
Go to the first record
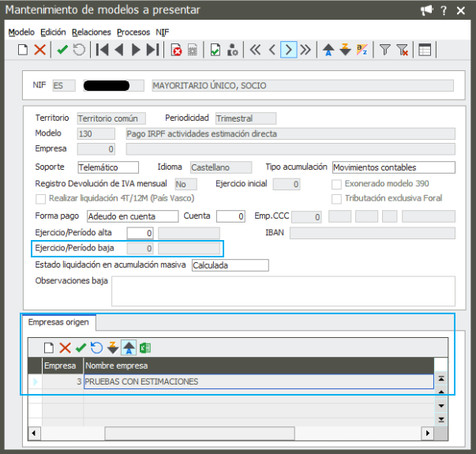(102, 50)
